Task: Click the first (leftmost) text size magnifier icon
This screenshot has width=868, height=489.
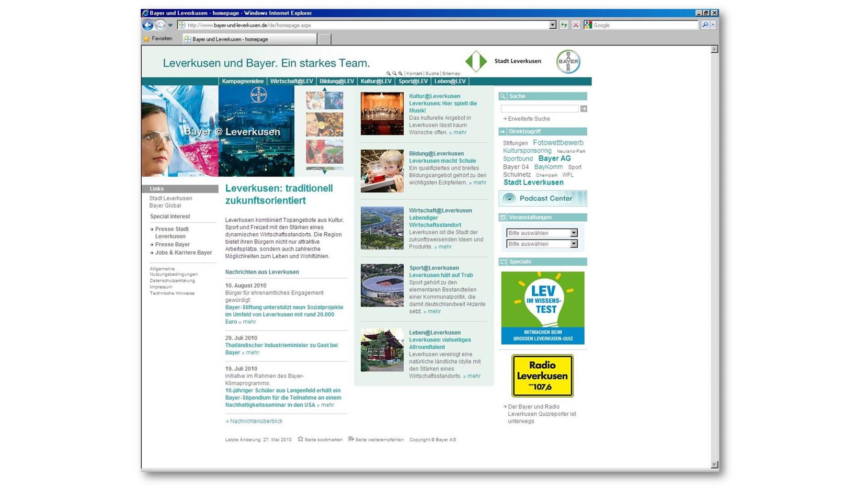Action: (x=388, y=74)
